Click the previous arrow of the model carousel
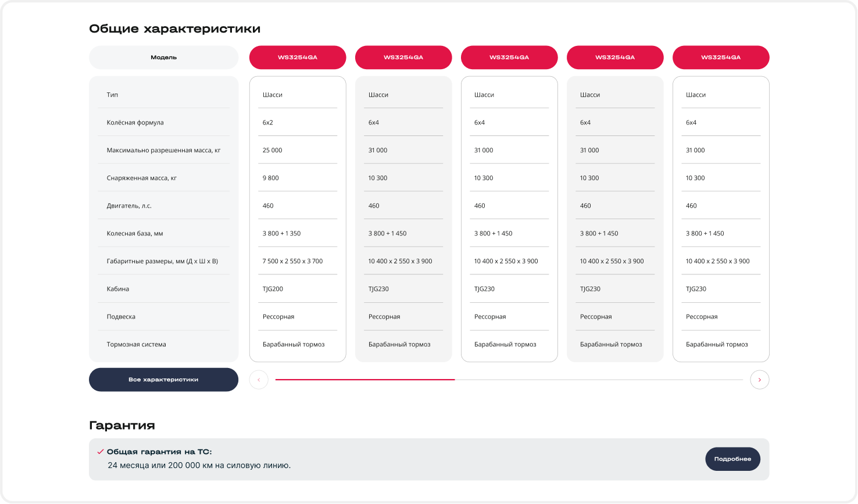 [259, 380]
